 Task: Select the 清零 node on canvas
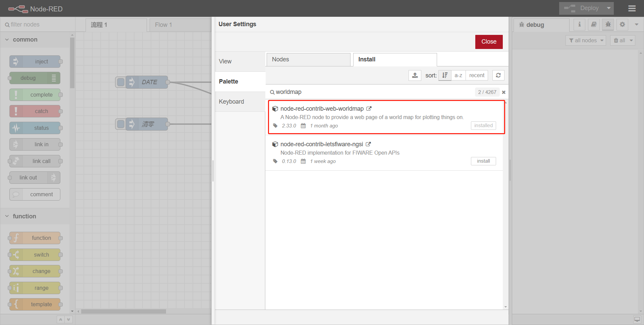[x=147, y=124]
